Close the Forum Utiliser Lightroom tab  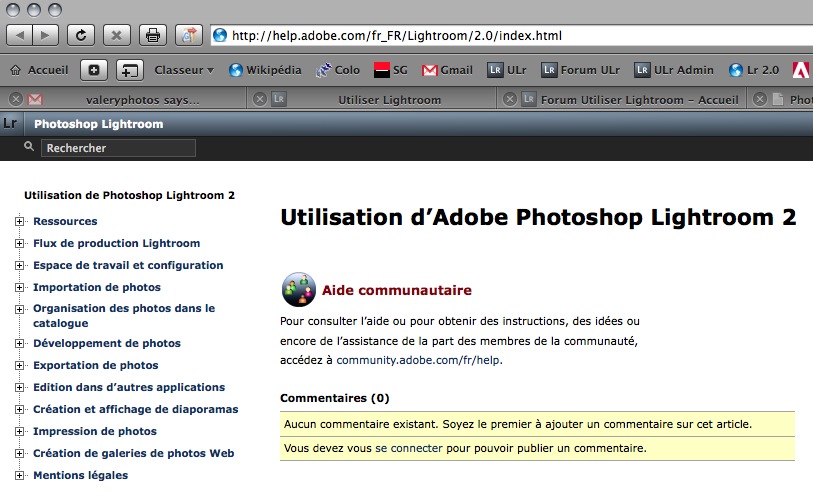[x=510, y=99]
